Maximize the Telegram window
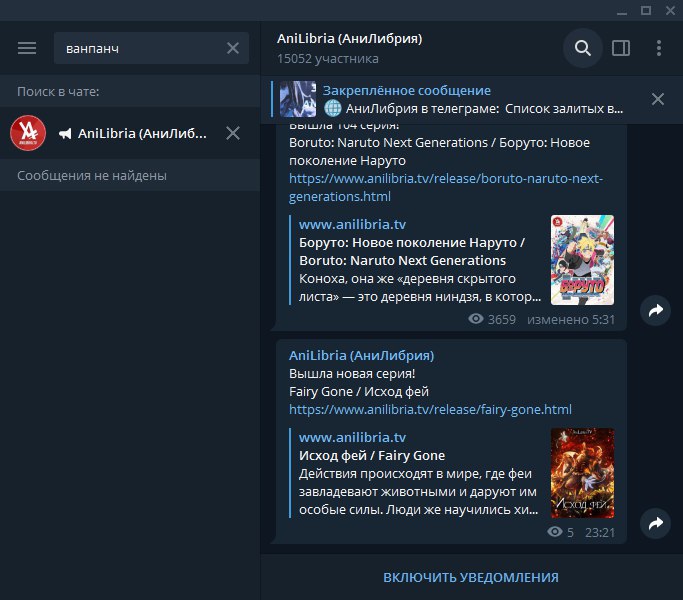Screen dimensions: 683x600 646,10
